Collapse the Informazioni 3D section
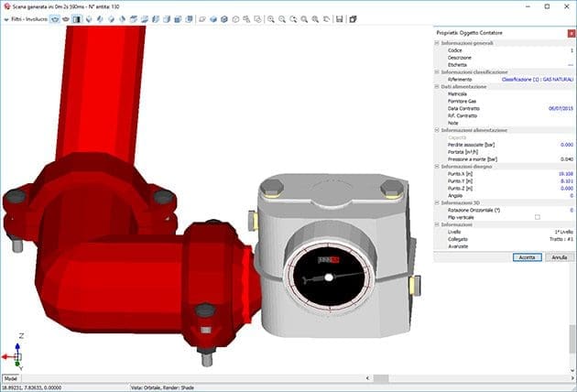Viewport: 577px width, 392px height. click(438, 202)
